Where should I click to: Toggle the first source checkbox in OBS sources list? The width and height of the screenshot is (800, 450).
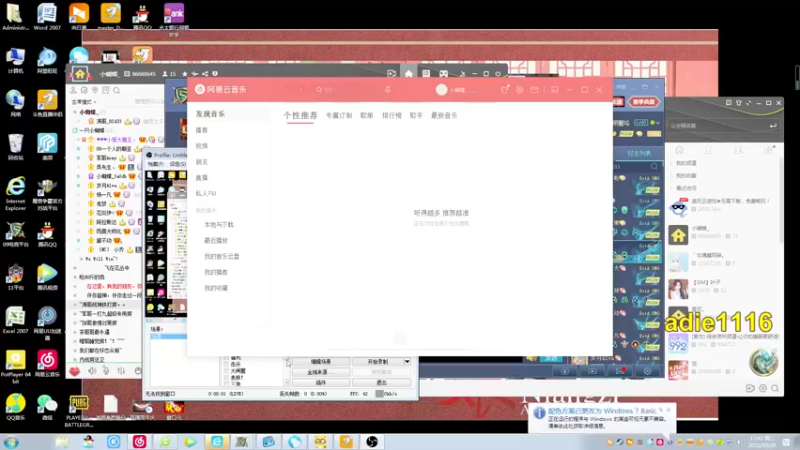(227, 358)
